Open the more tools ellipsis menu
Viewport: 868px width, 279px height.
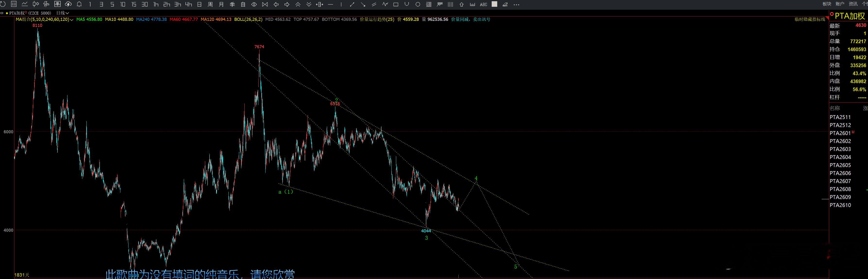point(516,4)
